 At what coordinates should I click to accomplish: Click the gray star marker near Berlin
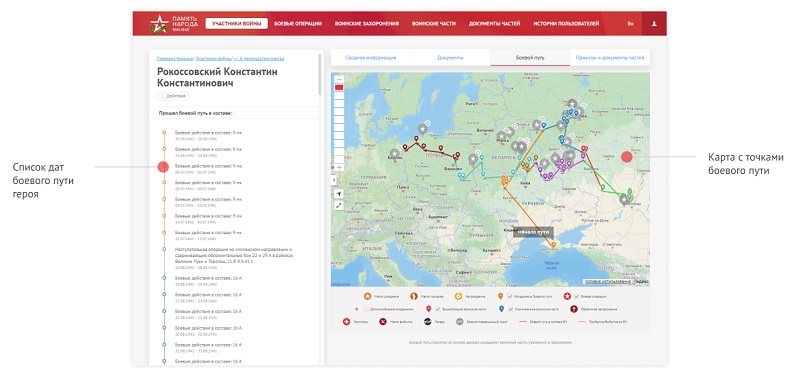pos(394,153)
